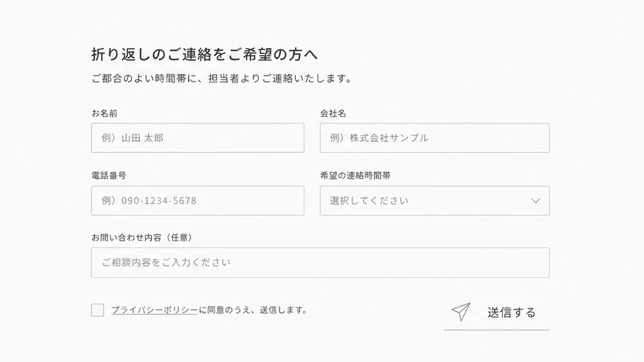Open the 希望の連絡時間帯 dropdown
This screenshot has width=644, height=362.
click(x=435, y=201)
